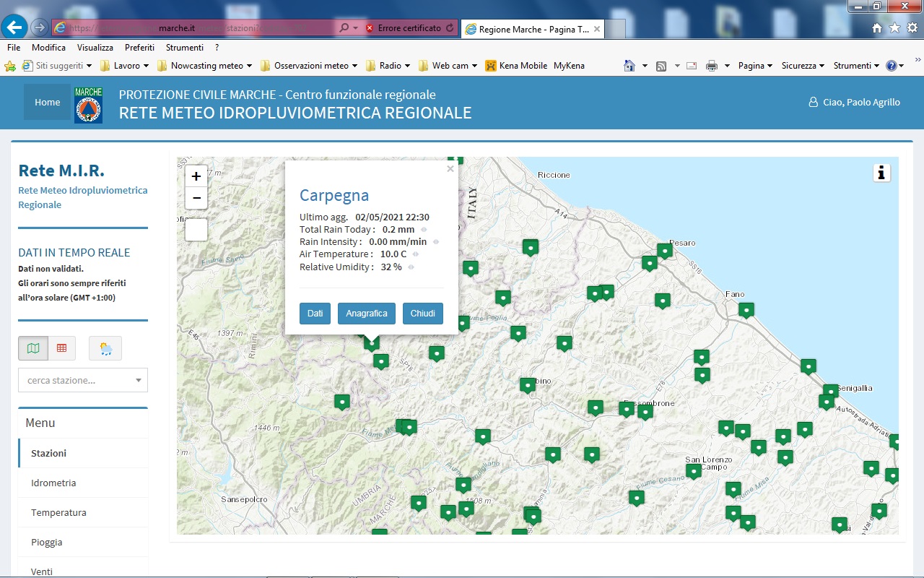Image resolution: width=924 pixels, height=578 pixels.
Task: Open the Visualizza menu
Action: coord(95,48)
